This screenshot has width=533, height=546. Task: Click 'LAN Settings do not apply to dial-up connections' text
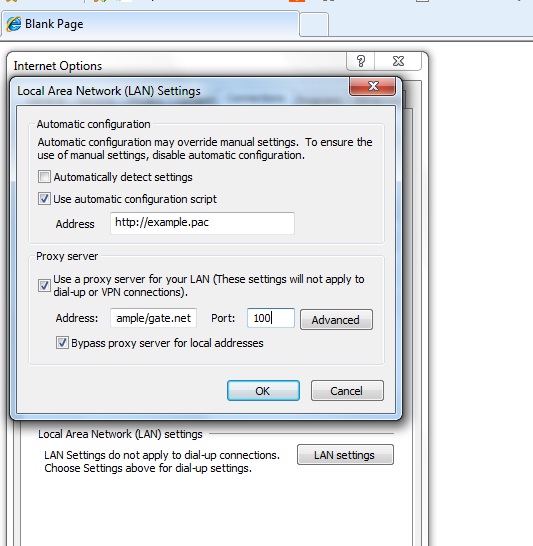coord(162,455)
